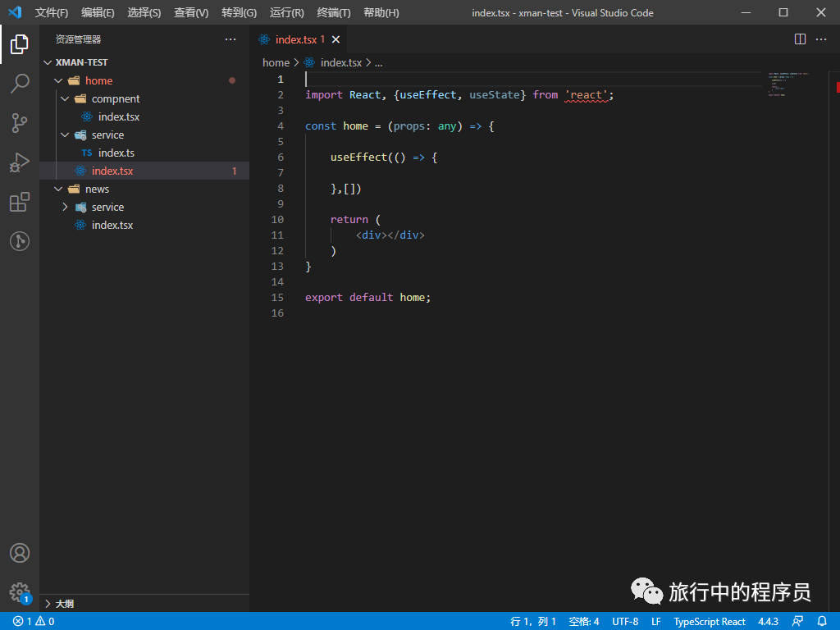Close the index.tsx editor tab
This screenshot has width=840, height=630.
click(336, 39)
